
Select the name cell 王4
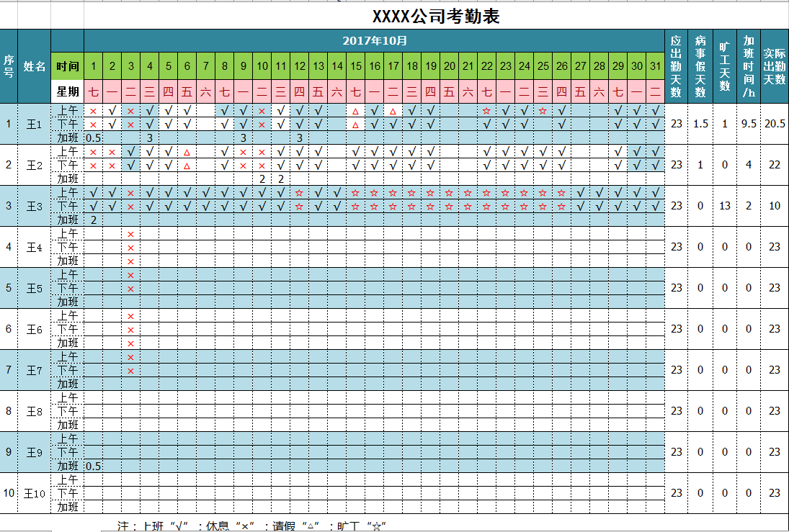click(x=34, y=247)
